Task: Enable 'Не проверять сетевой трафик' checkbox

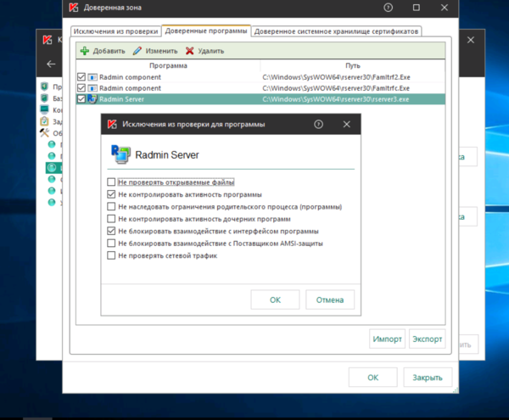Action: pos(111,255)
